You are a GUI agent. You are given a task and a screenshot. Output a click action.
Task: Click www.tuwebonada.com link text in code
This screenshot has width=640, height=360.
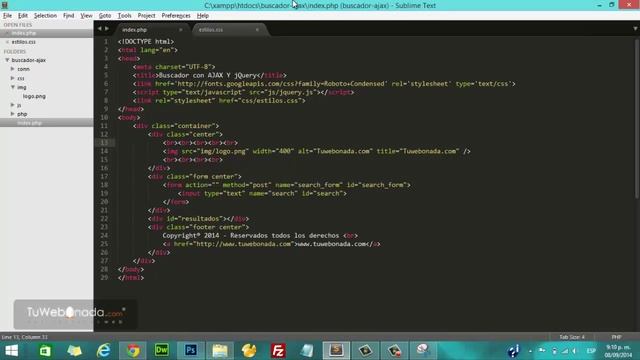331,244
